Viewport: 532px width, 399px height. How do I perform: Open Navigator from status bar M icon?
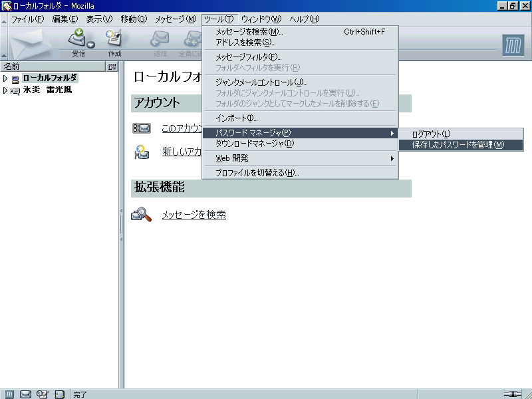tap(9, 394)
